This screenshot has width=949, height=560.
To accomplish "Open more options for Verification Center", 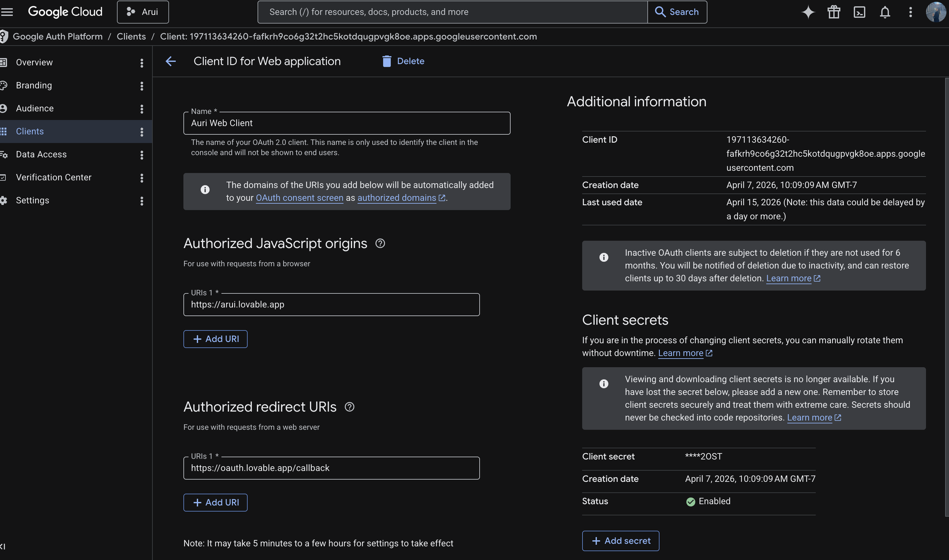I will coord(142,178).
